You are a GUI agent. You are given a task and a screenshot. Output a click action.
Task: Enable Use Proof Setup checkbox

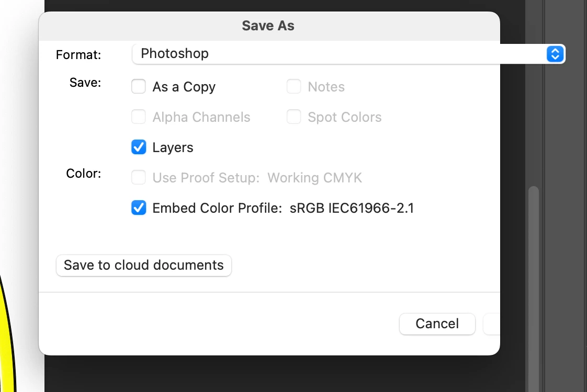pos(139,177)
